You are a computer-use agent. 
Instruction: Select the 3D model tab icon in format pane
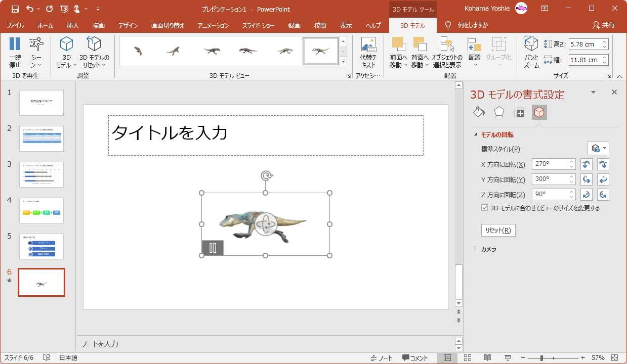pos(539,112)
